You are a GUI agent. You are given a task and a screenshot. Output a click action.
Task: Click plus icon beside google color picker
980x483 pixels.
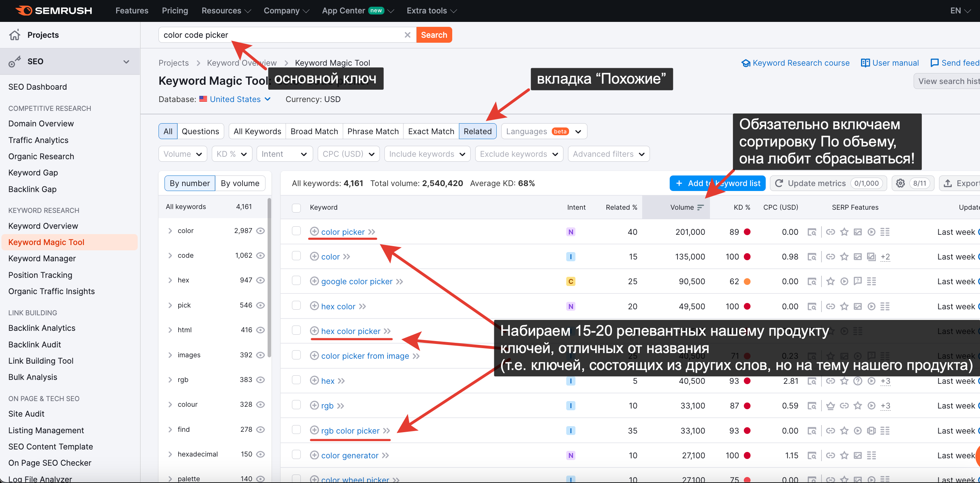(314, 281)
